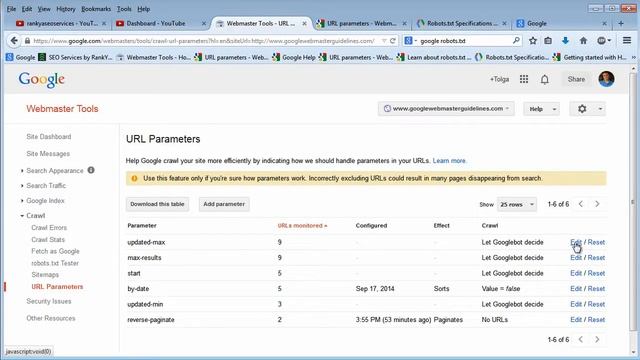Go to previous page arrow above table
Viewport: 640px width, 360px height.
pyautogui.click(x=581, y=204)
